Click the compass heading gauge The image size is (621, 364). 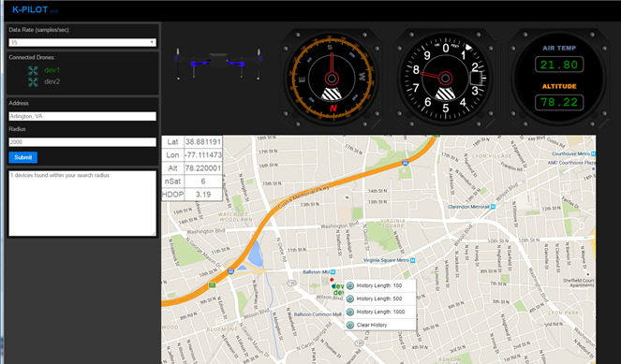[332, 78]
